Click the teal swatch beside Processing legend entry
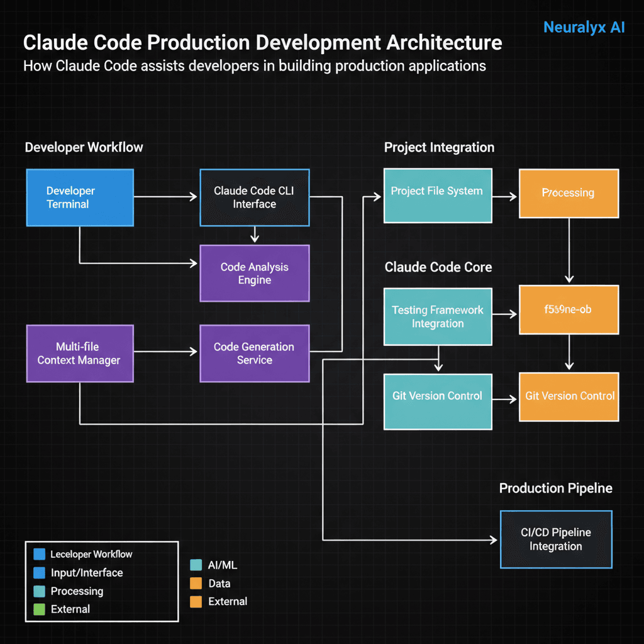Viewport: 644px width, 644px height. pos(40,591)
